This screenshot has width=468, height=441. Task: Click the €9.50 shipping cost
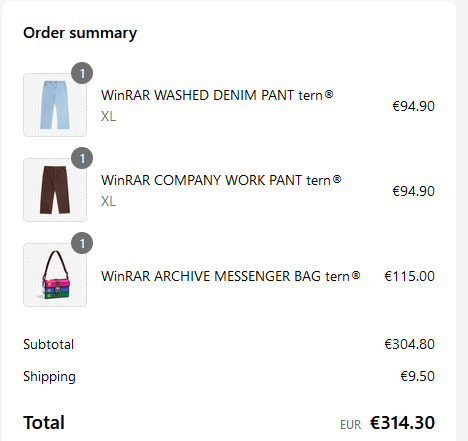(417, 376)
